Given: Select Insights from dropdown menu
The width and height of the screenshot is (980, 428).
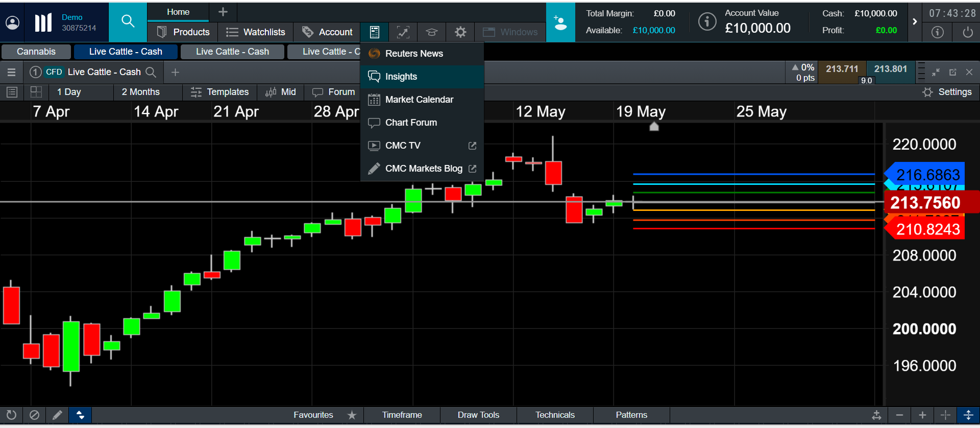Looking at the screenshot, I should click(x=422, y=77).
